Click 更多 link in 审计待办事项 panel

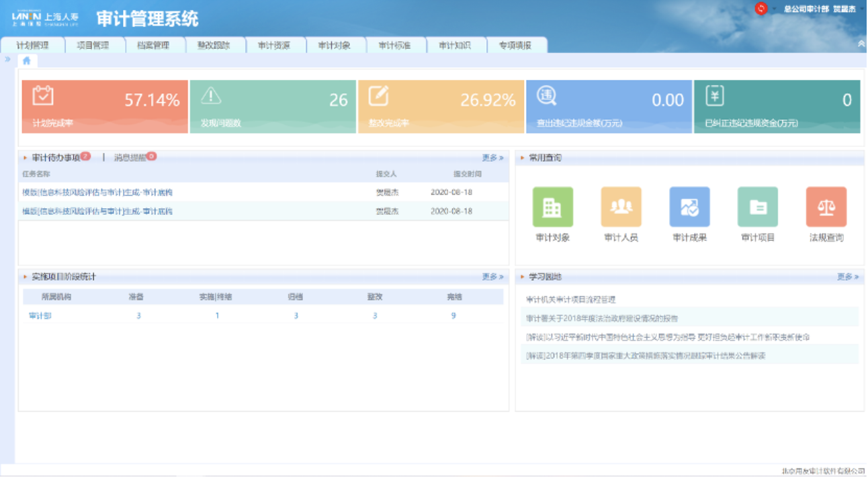[492, 158]
